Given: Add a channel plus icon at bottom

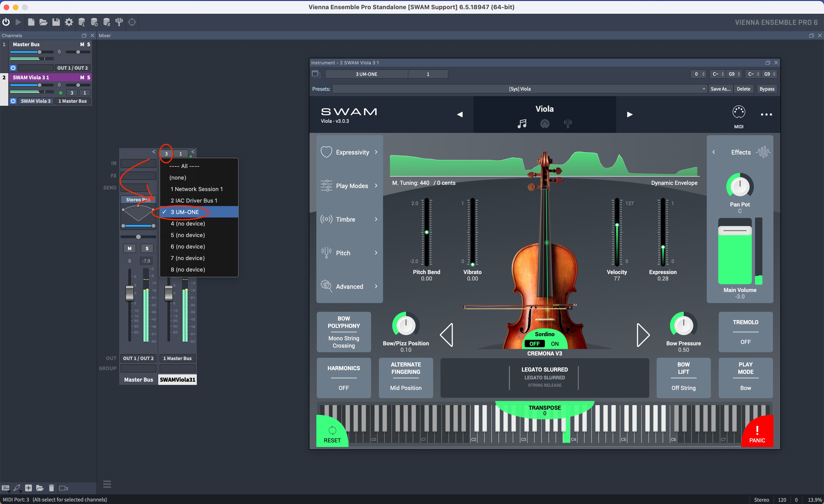Looking at the screenshot, I should click(29, 488).
